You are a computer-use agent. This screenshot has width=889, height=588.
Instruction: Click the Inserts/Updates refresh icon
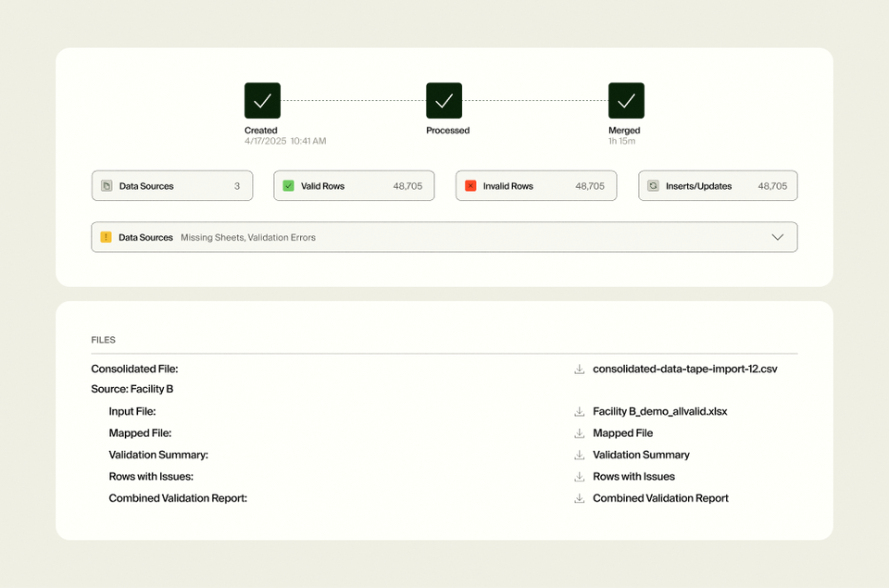coord(653,186)
